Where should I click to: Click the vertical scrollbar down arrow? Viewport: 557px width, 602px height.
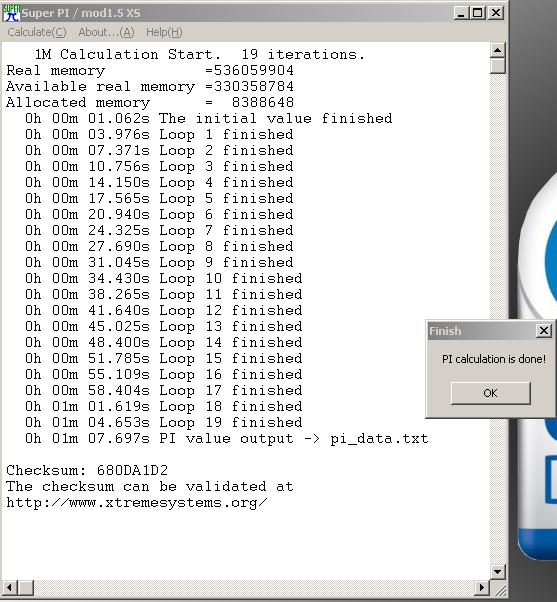tap(497, 572)
